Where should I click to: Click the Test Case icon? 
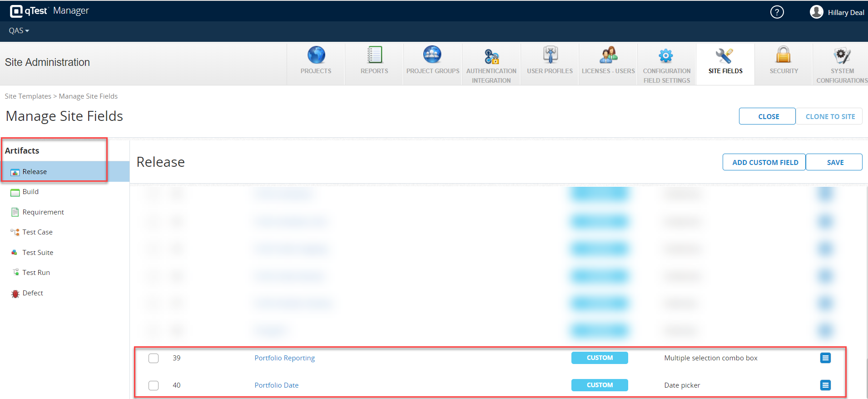(x=15, y=232)
